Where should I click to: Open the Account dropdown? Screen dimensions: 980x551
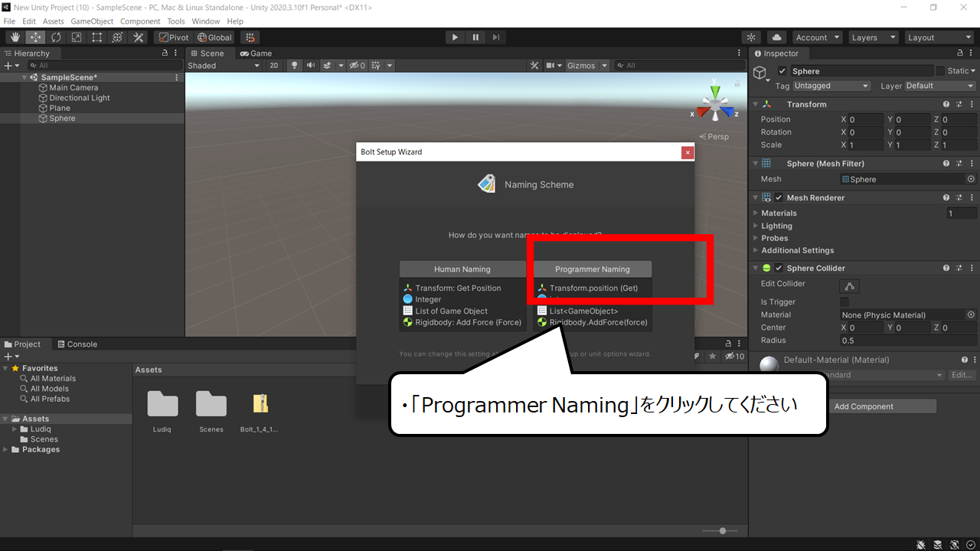[816, 37]
